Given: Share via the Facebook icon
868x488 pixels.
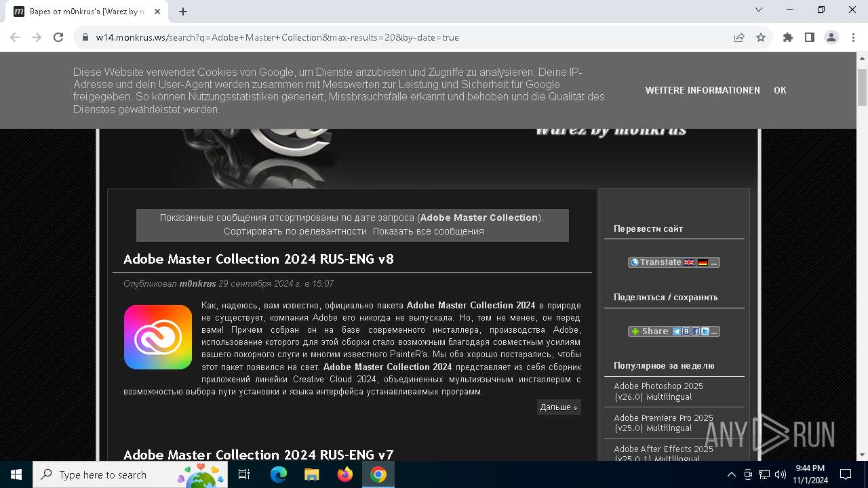Looking at the screenshot, I should click(x=696, y=331).
